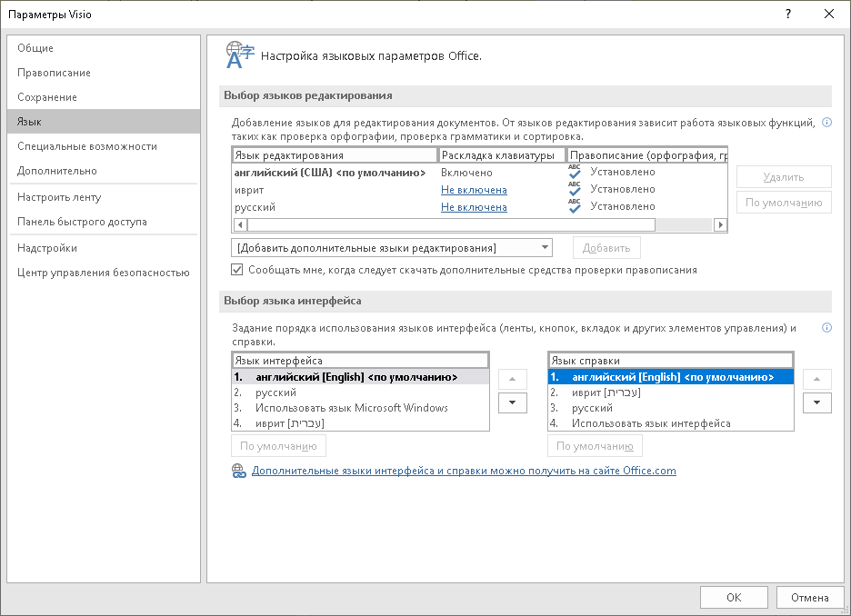
Task: Click the Отмена button
Action: point(810,597)
